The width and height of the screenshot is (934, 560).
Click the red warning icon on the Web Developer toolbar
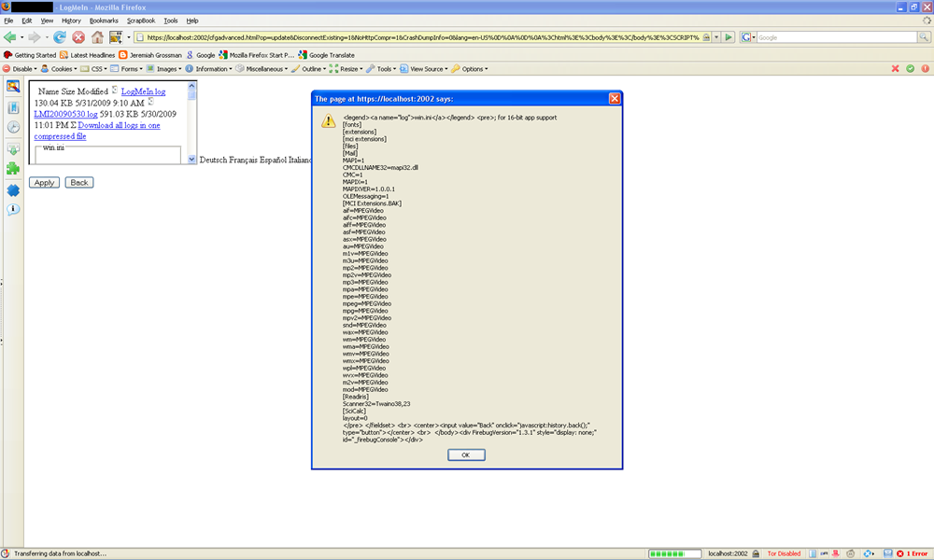[925, 69]
